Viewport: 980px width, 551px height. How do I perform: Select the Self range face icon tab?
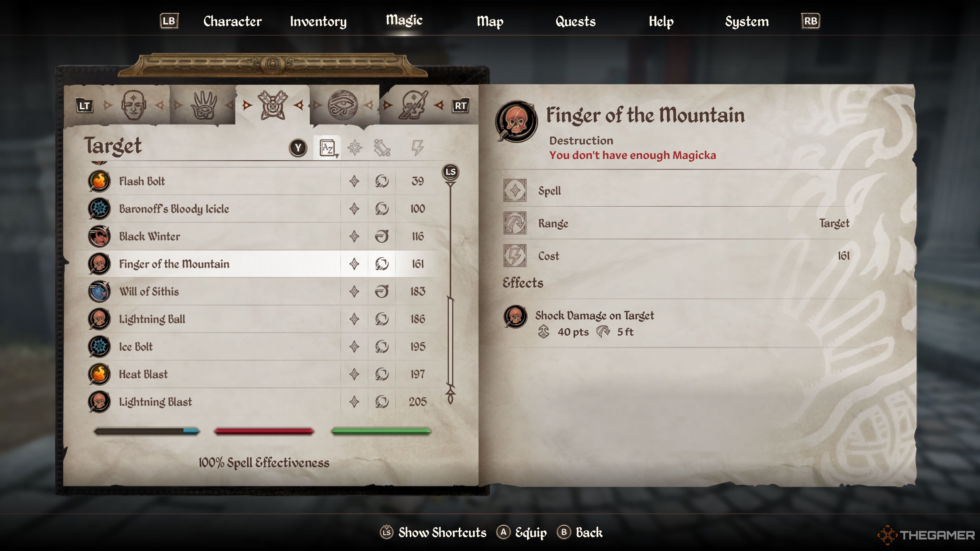[x=133, y=105]
